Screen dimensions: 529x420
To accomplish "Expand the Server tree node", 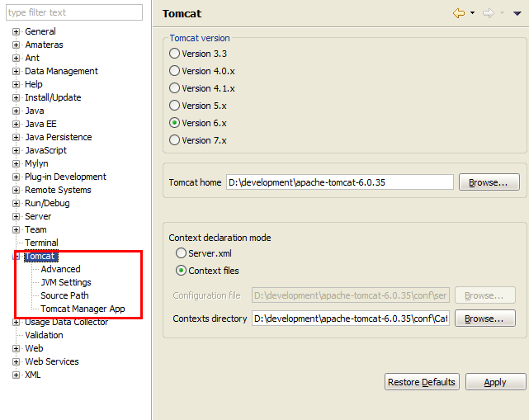I will pos(16,216).
